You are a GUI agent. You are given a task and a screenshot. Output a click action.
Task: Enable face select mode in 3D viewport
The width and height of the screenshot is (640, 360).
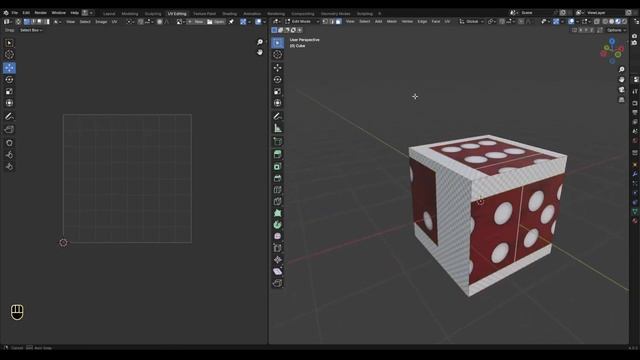[338, 21]
